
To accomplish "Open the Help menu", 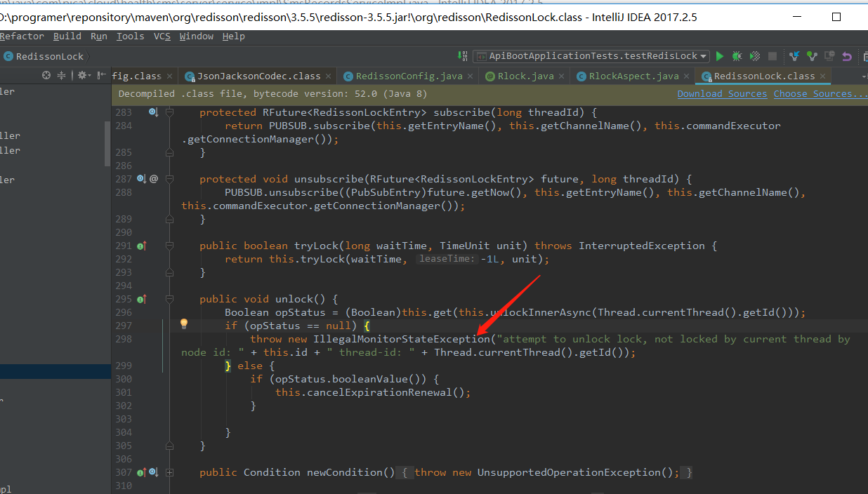I will click(x=234, y=36).
